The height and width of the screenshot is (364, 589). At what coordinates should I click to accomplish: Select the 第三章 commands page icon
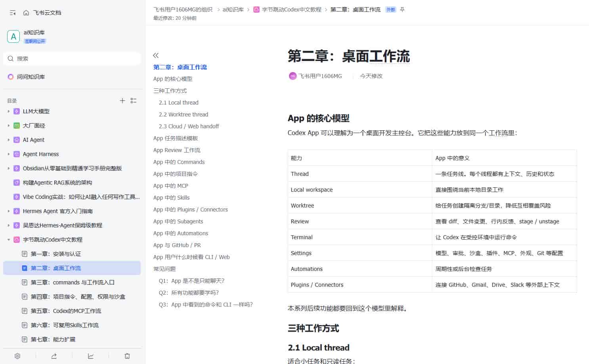click(25, 282)
